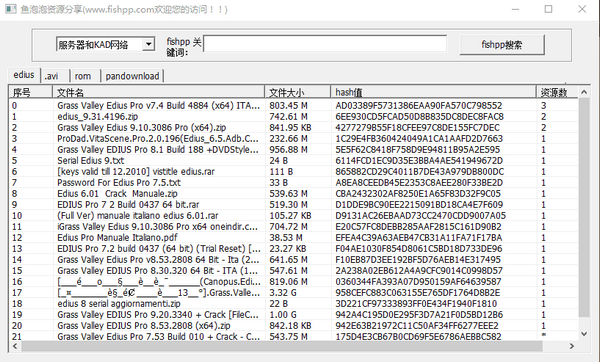Start search with fishpp搜索 button
Viewport: 600px width, 362px height.
click(502, 45)
